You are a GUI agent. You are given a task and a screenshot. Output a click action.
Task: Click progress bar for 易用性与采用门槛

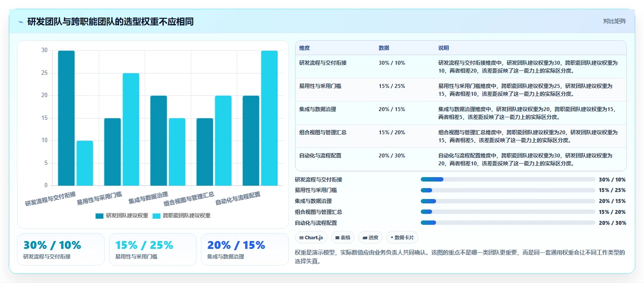[508, 190]
